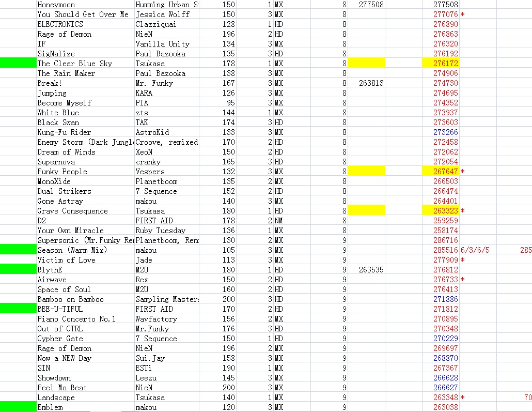Select the MonoXide cell
This screenshot has height=412, width=532.
tap(85, 181)
